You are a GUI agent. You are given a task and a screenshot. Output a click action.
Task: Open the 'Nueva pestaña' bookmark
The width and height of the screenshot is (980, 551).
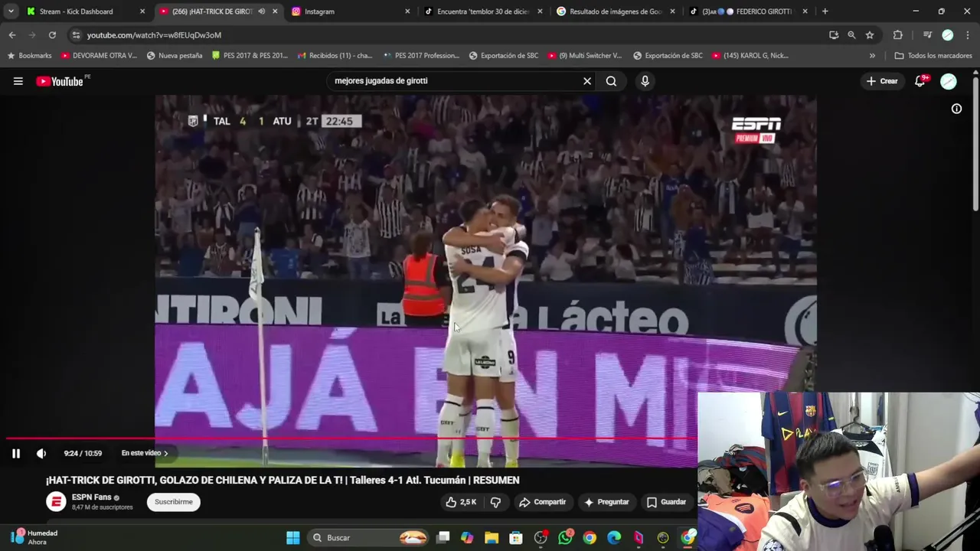(175, 56)
